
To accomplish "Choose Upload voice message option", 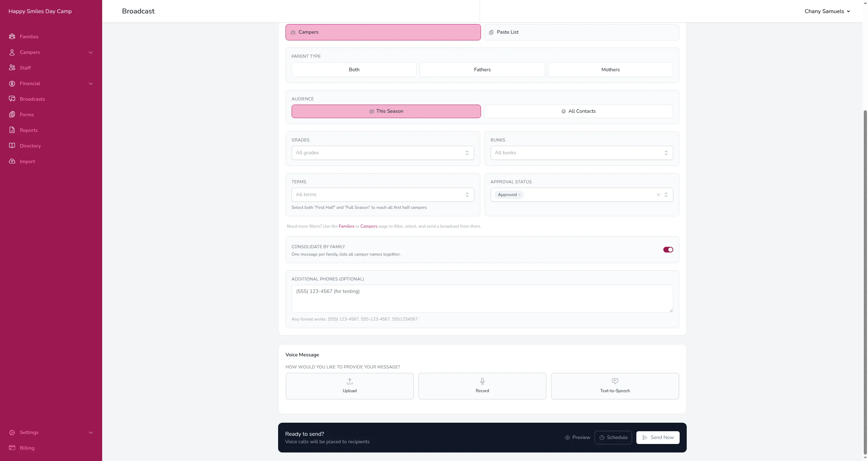I will [350, 386].
